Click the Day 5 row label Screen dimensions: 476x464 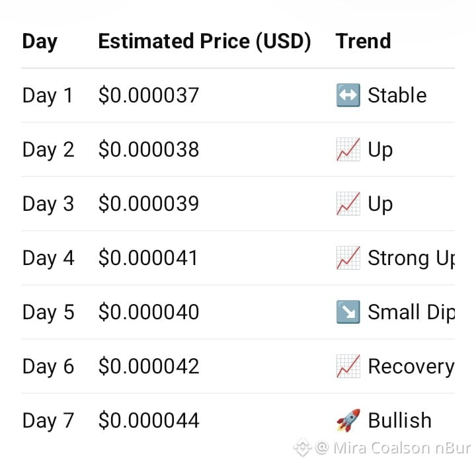click(48, 313)
